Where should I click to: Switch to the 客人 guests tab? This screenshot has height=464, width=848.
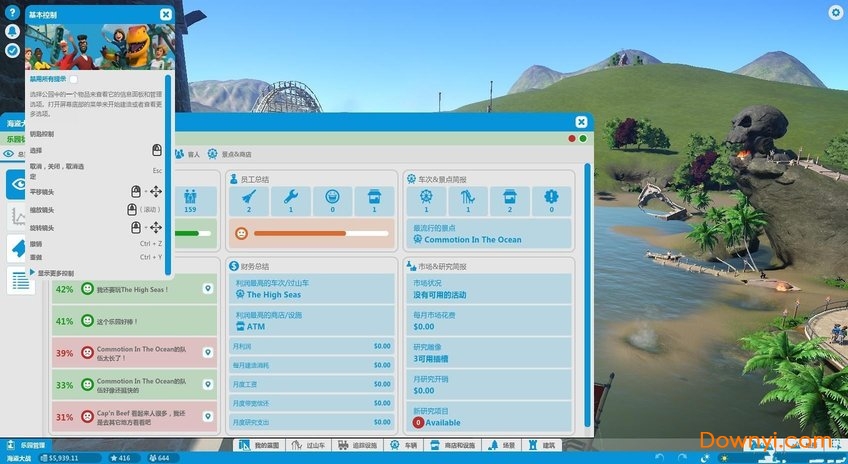click(x=187, y=155)
